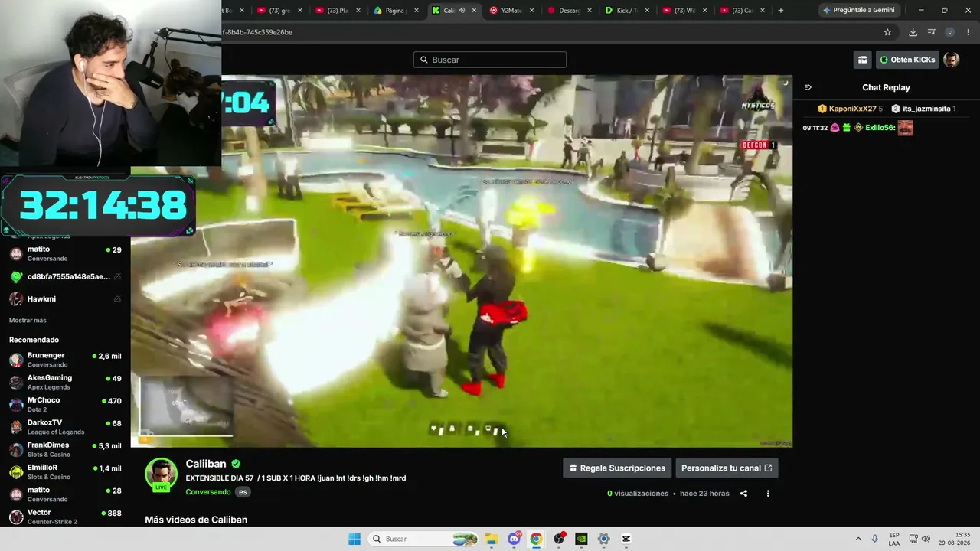This screenshot has width=980, height=551.
Task: Click the KaponiXxX27 gifter badge in chat
Action: point(822,109)
